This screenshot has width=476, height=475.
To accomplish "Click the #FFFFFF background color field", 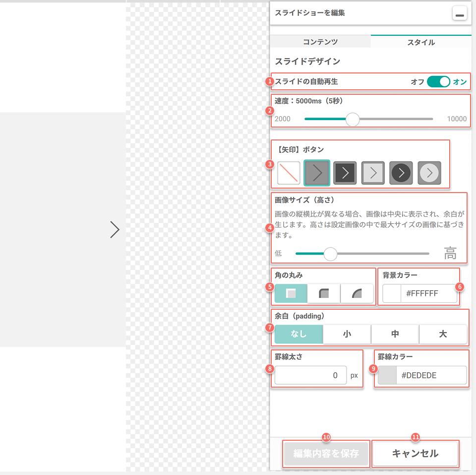I will coord(428,293).
